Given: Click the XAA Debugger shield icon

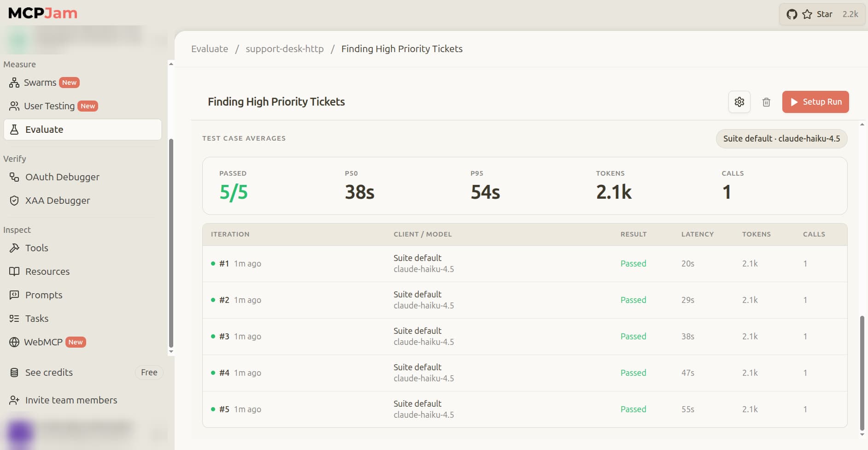Looking at the screenshot, I should (14, 201).
